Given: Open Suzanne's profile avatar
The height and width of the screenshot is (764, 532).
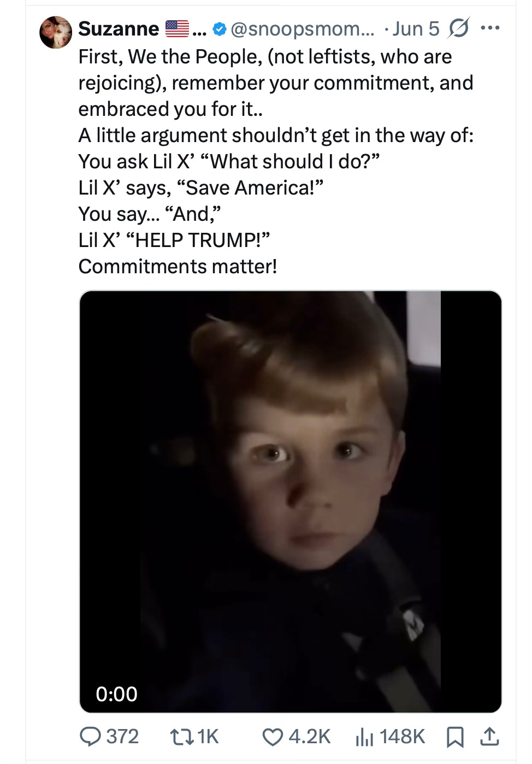Looking at the screenshot, I should point(56,32).
